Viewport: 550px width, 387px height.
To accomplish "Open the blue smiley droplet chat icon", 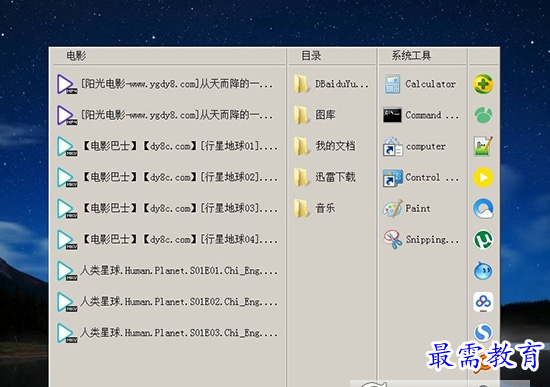I will (x=483, y=271).
